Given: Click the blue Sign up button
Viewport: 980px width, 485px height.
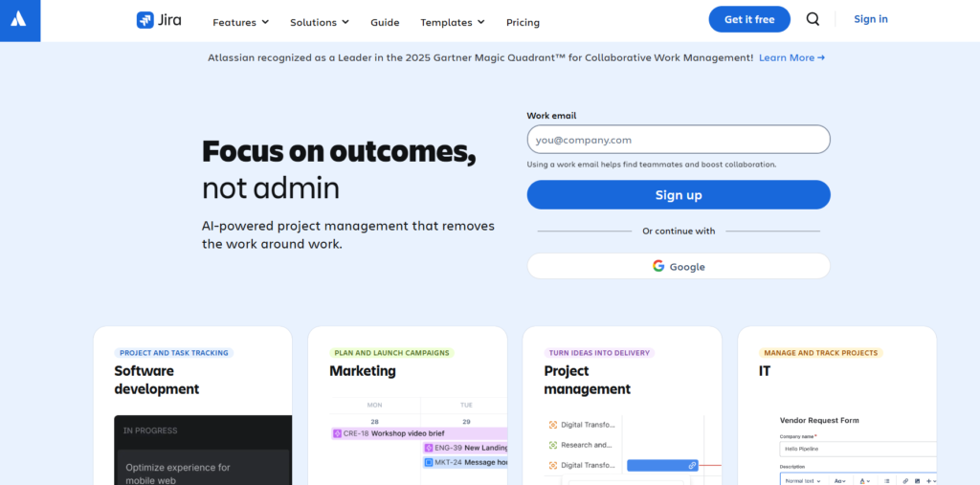Looking at the screenshot, I should [x=679, y=195].
